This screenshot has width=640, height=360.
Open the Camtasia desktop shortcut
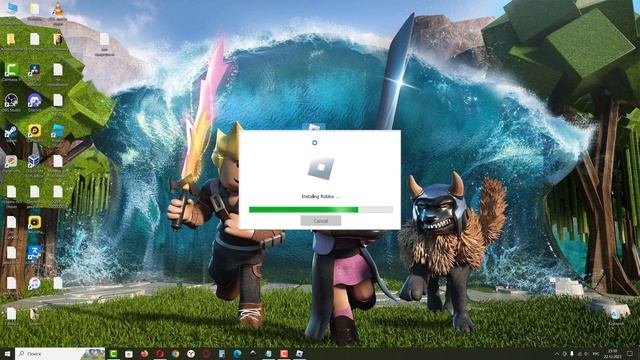tap(11, 69)
